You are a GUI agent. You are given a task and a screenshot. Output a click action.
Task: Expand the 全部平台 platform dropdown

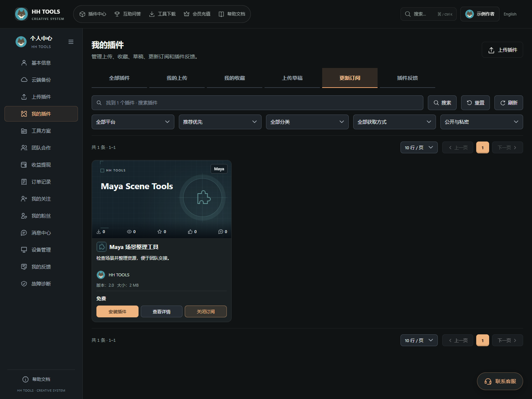click(x=133, y=122)
